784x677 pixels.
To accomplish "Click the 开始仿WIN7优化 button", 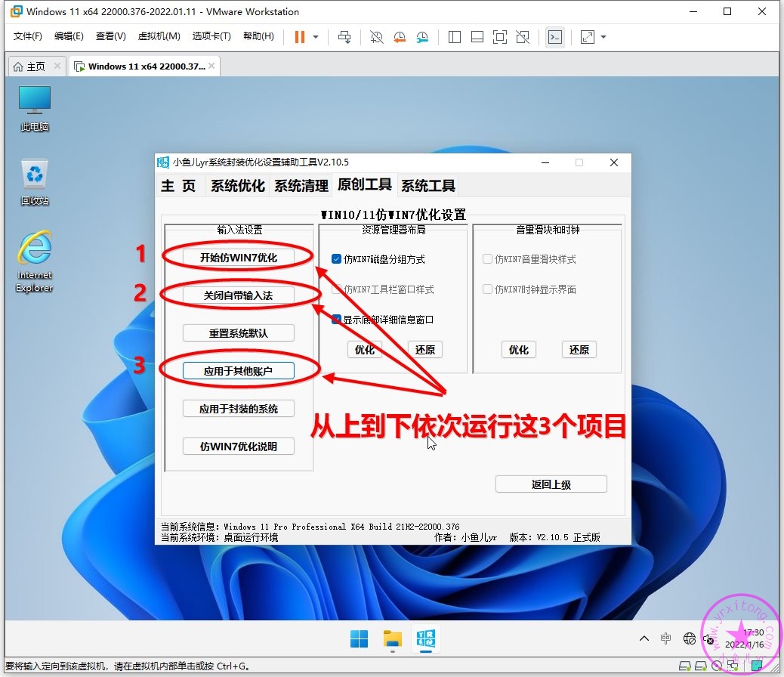I will click(239, 258).
